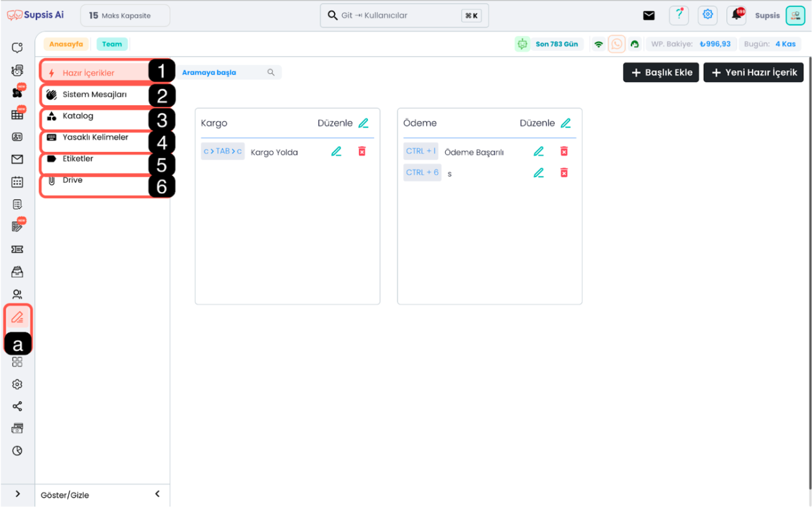Open the notifications bell icon
Image resolution: width=812 pixels, height=509 pixels.
pos(737,15)
